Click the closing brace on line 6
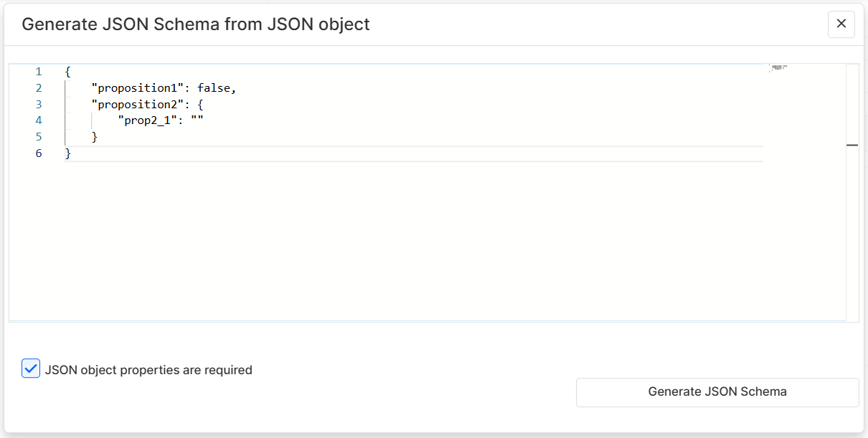868x438 pixels. 68,153
